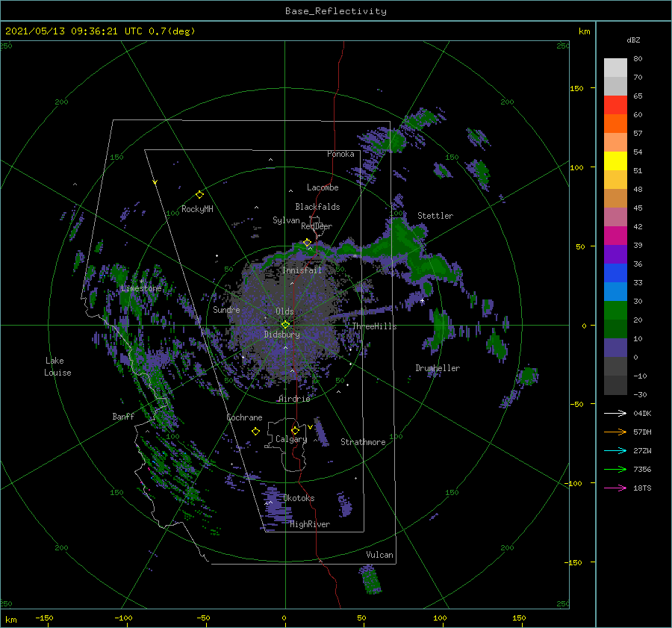
Task: Click the Cochrane town label
Action: click(244, 417)
